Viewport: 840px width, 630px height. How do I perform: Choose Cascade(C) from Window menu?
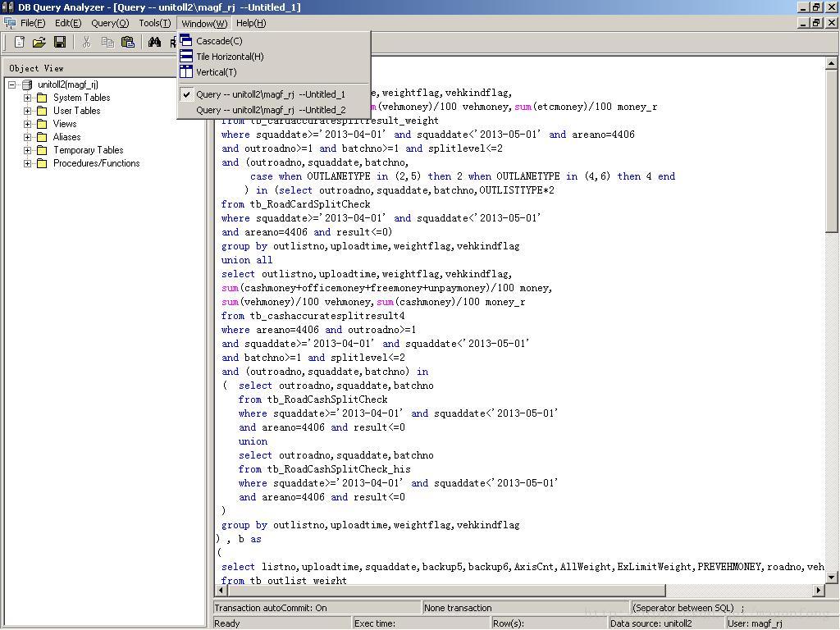pos(274,41)
